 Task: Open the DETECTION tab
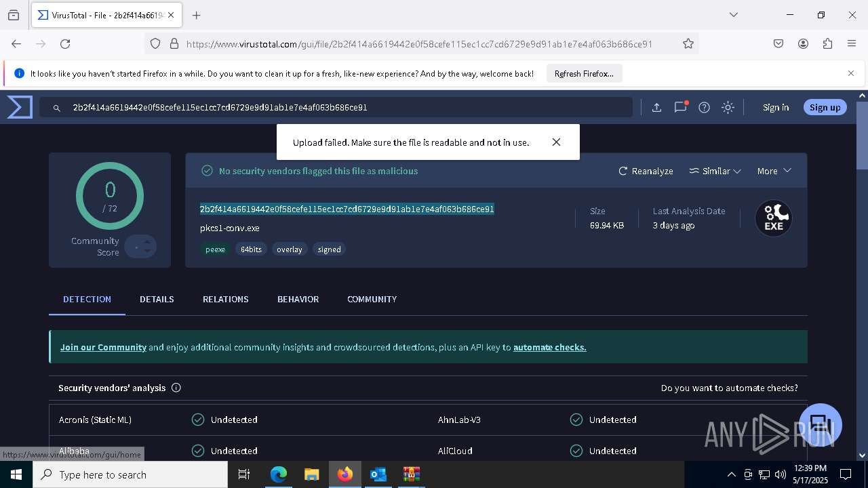[87, 299]
